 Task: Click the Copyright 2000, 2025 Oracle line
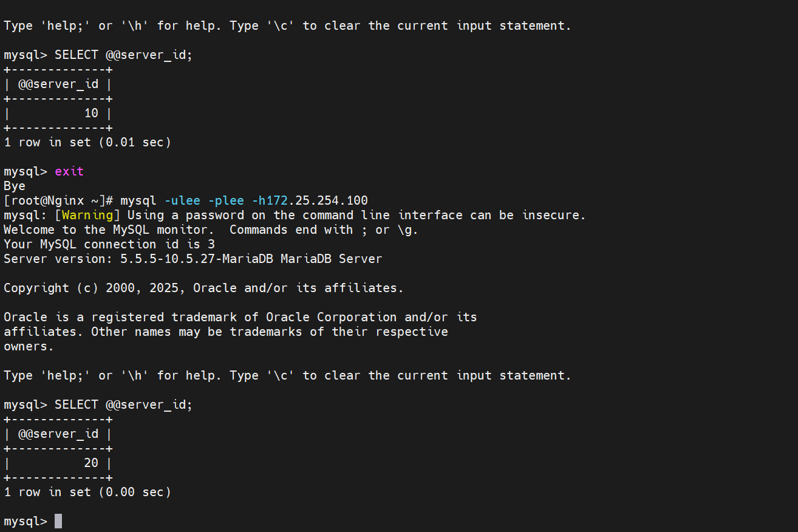[204, 288]
